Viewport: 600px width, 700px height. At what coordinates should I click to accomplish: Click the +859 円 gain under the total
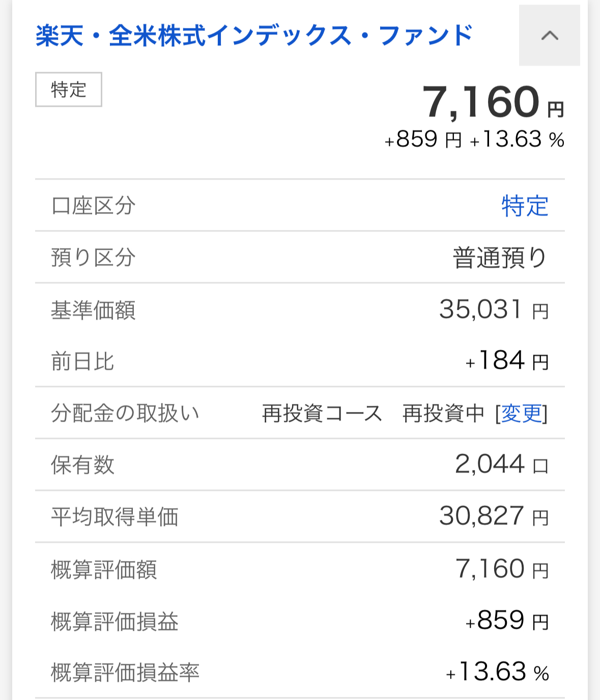click(423, 139)
